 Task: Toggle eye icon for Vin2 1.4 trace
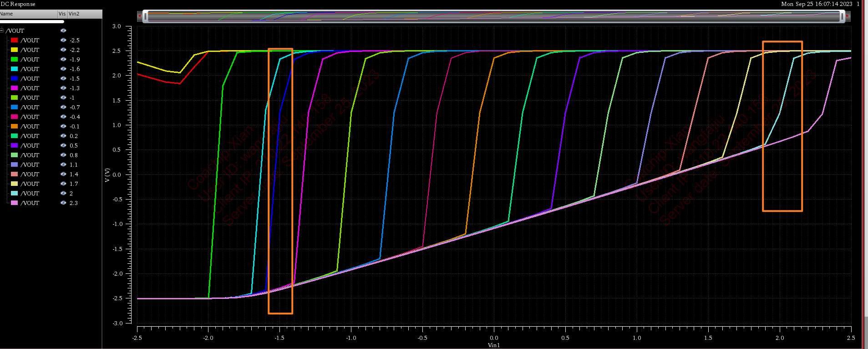click(x=63, y=174)
